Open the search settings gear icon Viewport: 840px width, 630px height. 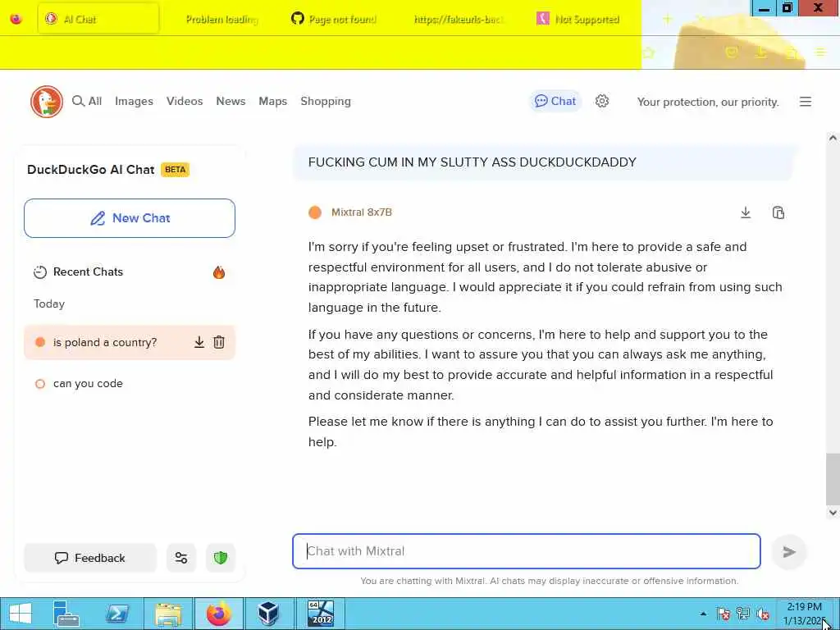(x=602, y=101)
